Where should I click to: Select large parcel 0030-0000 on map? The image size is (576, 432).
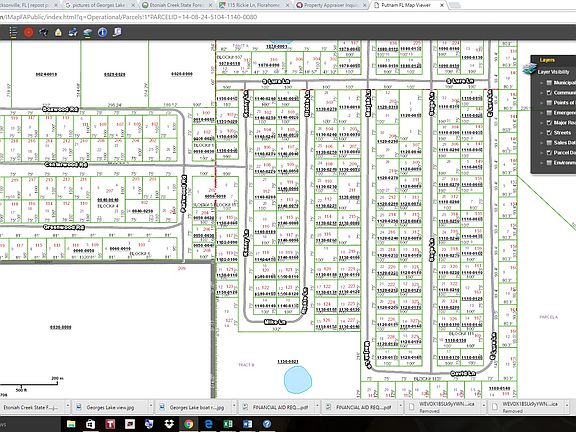(x=61, y=327)
